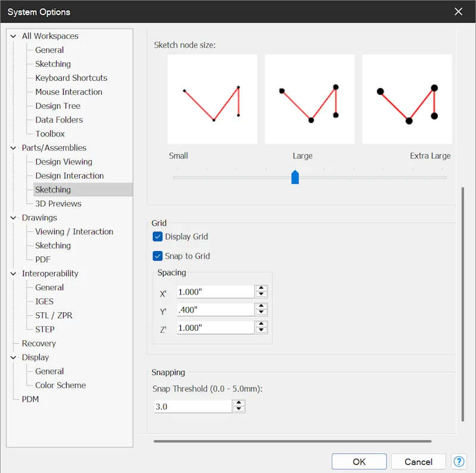Screen dimensions: 476x473
Task: Open Keyboard Shortcuts options
Action: tap(71, 78)
